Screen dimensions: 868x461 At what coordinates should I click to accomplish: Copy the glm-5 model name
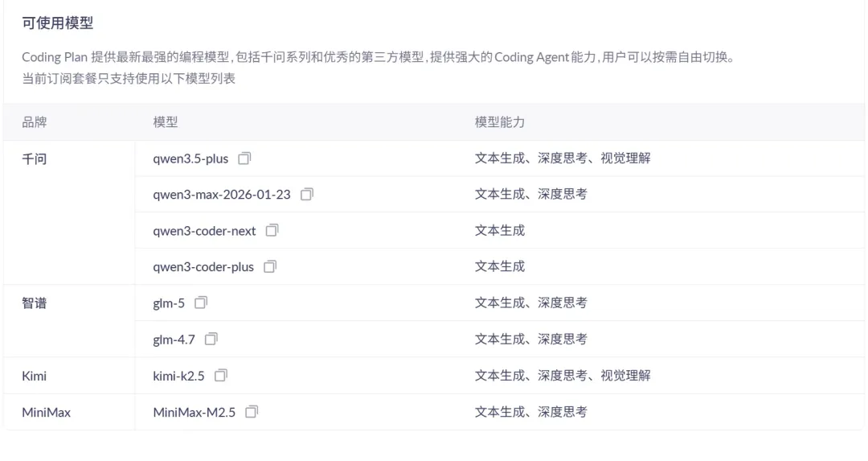point(201,303)
